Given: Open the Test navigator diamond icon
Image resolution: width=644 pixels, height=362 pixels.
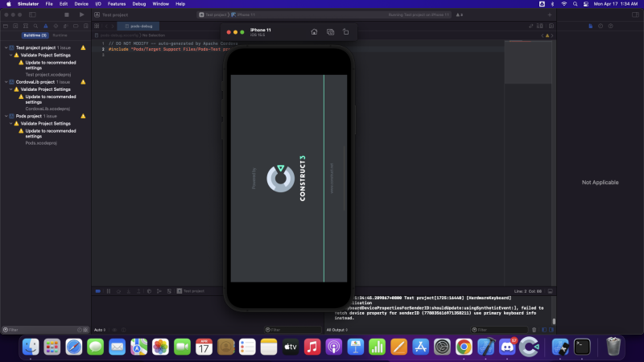Looking at the screenshot, I should [x=56, y=26].
